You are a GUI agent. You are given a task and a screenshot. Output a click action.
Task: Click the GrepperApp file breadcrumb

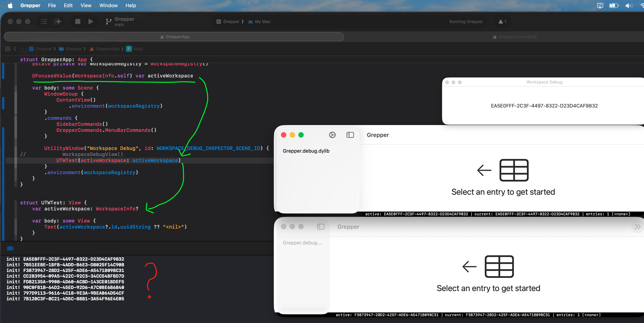tap(104, 49)
